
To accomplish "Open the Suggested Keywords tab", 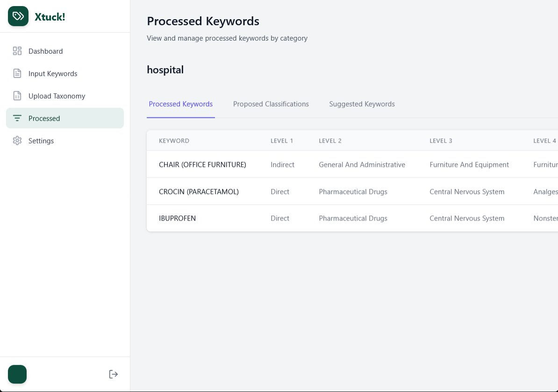I will pos(362,104).
